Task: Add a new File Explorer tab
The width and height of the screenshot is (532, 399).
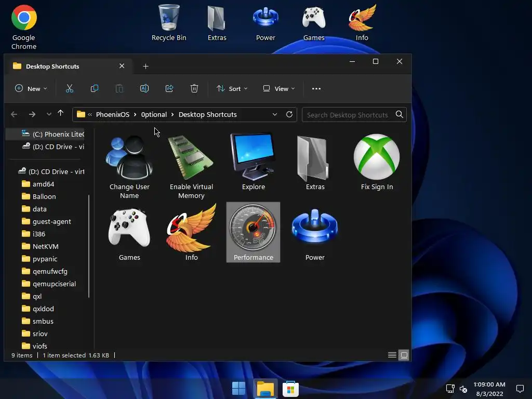Action: point(145,66)
